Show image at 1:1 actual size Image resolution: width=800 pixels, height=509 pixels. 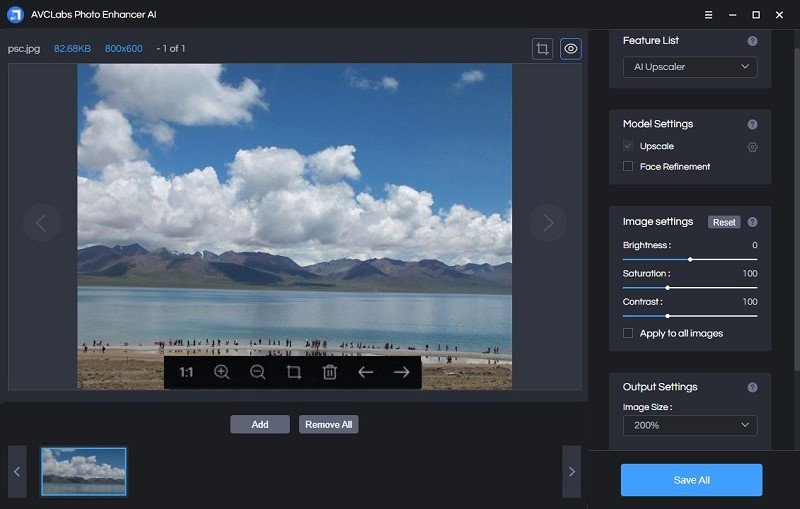point(186,372)
